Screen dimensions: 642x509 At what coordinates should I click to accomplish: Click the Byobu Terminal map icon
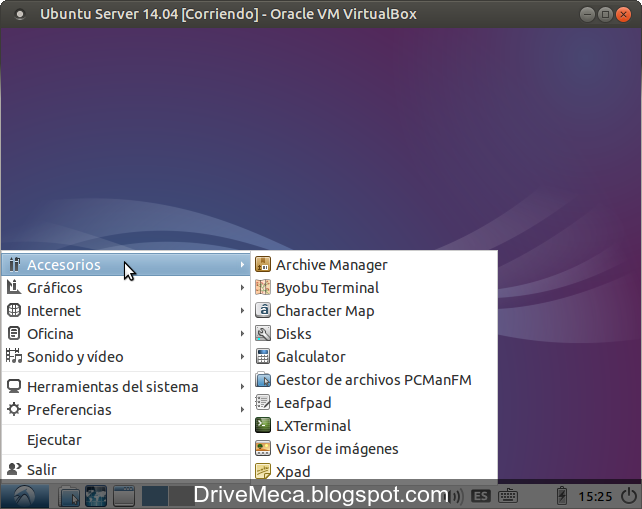point(263,287)
